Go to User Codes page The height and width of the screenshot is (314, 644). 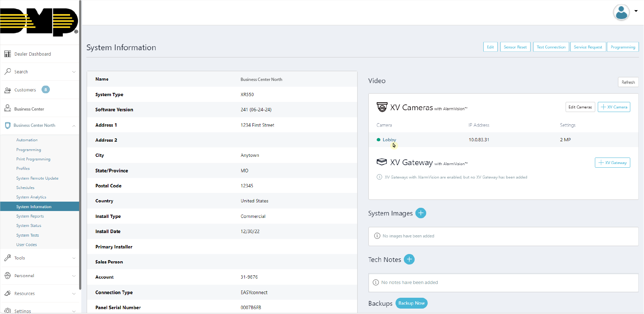(26, 245)
